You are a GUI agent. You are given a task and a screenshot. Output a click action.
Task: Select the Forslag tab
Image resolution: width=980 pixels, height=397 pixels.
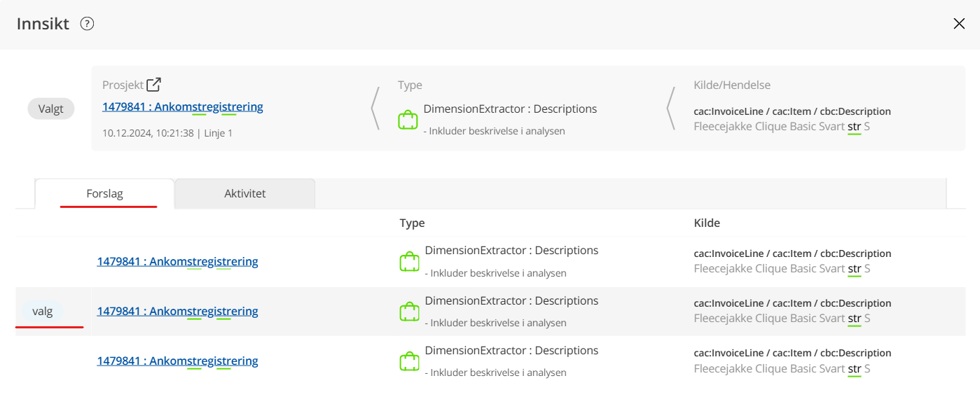coord(105,194)
